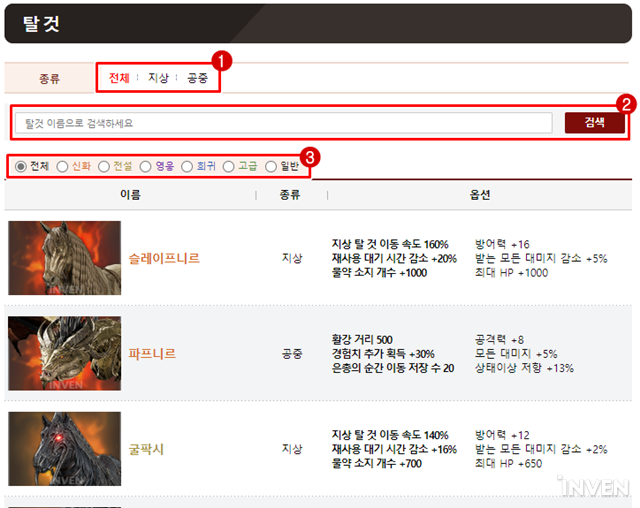The height and width of the screenshot is (508, 640).
Task: Open the 파프니르 dragon thumbnail image
Action: [65, 353]
